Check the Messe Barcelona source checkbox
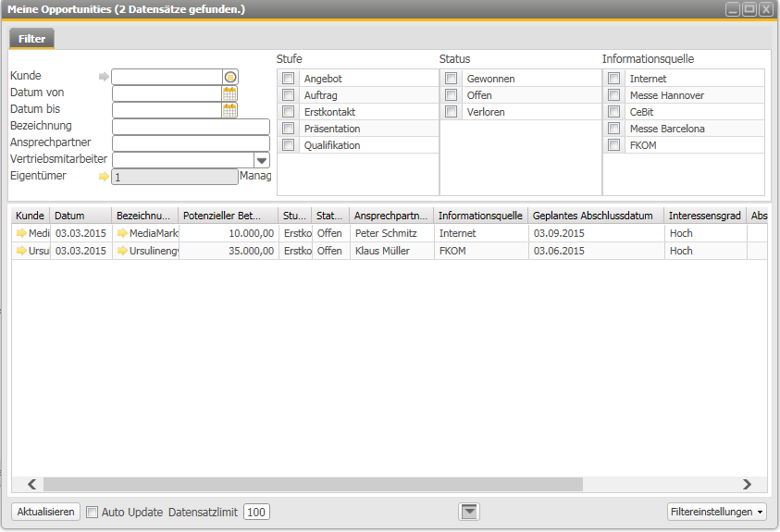Screen dimensions: 780x532 [x=613, y=129]
